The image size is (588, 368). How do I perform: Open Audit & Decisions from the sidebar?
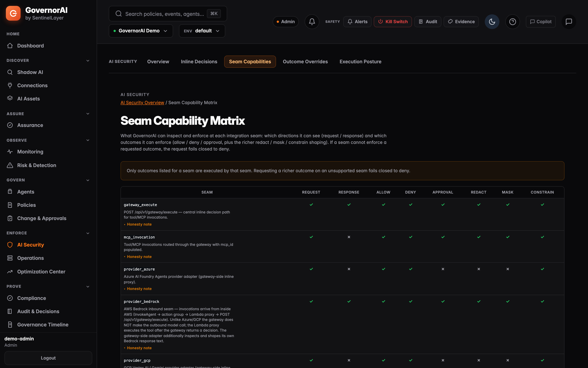38,311
